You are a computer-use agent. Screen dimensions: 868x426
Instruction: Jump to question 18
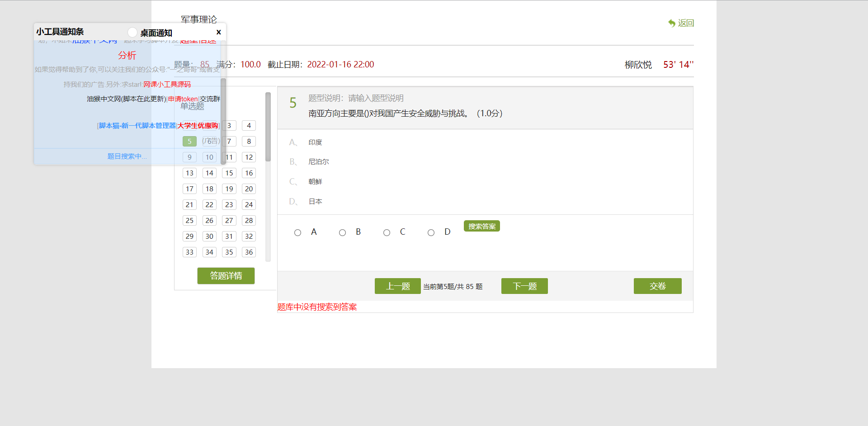coord(209,189)
